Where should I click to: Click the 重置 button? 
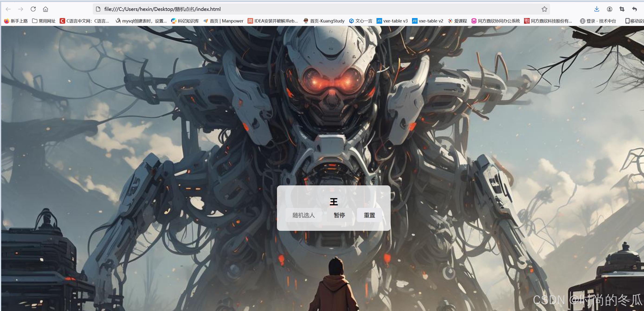tap(369, 215)
